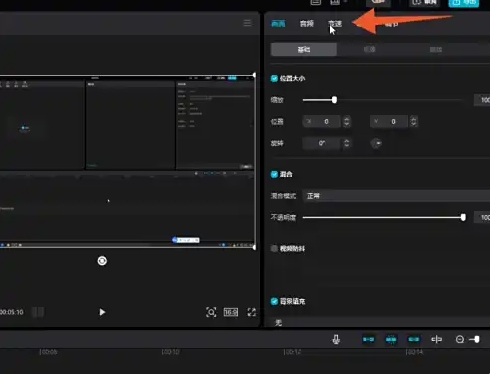Switch to the 变速 tab
The height and width of the screenshot is (374, 490).
click(335, 24)
